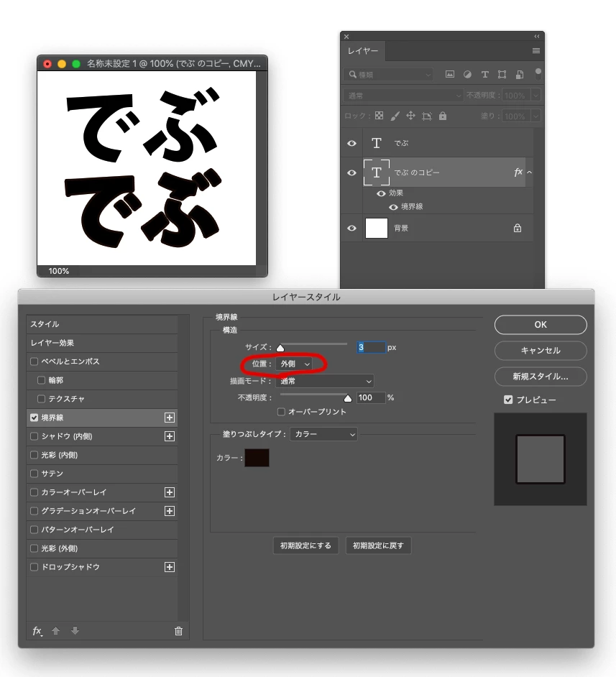Enable the ベベルとエンボス checkbox

pyautogui.click(x=34, y=361)
